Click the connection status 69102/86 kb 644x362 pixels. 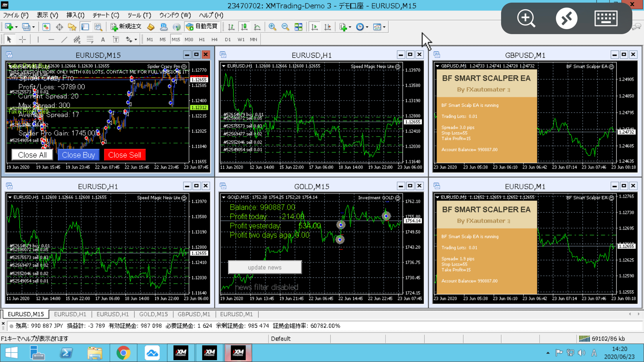pyautogui.click(x=602, y=338)
